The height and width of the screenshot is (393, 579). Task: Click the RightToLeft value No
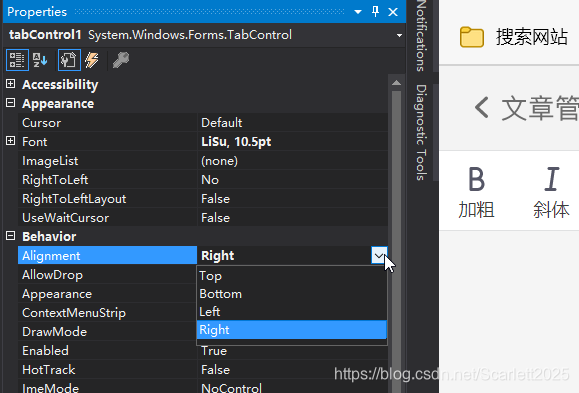pyautogui.click(x=210, y=180)
